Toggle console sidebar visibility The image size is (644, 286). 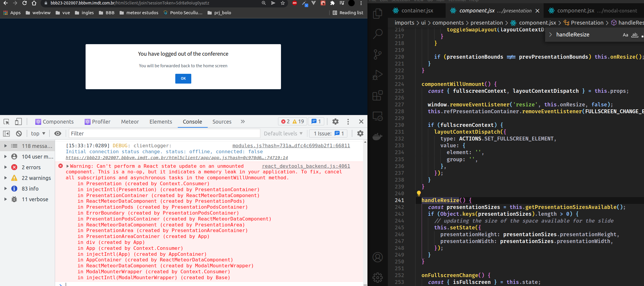click(7, 134)
